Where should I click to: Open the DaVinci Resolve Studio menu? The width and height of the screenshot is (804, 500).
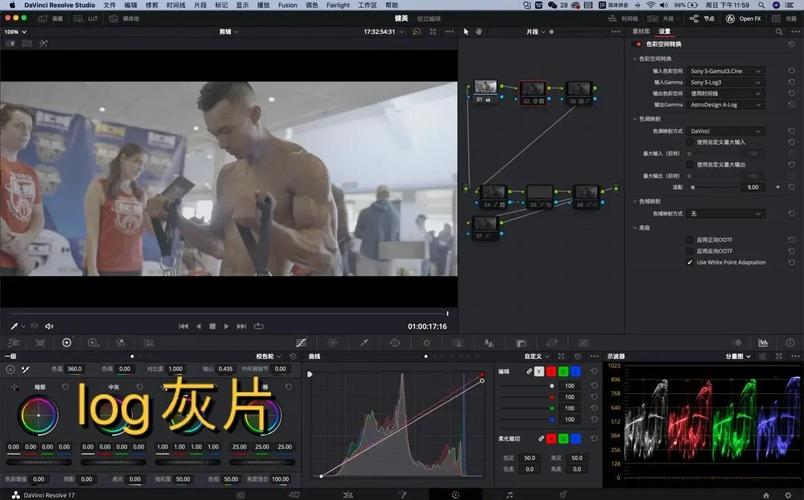59,5
